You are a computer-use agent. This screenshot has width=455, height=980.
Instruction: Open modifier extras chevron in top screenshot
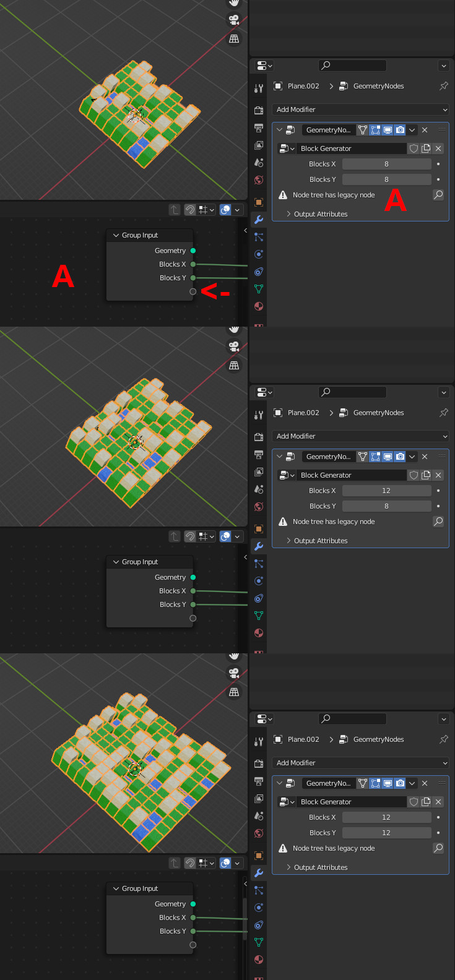click(412, 130)
